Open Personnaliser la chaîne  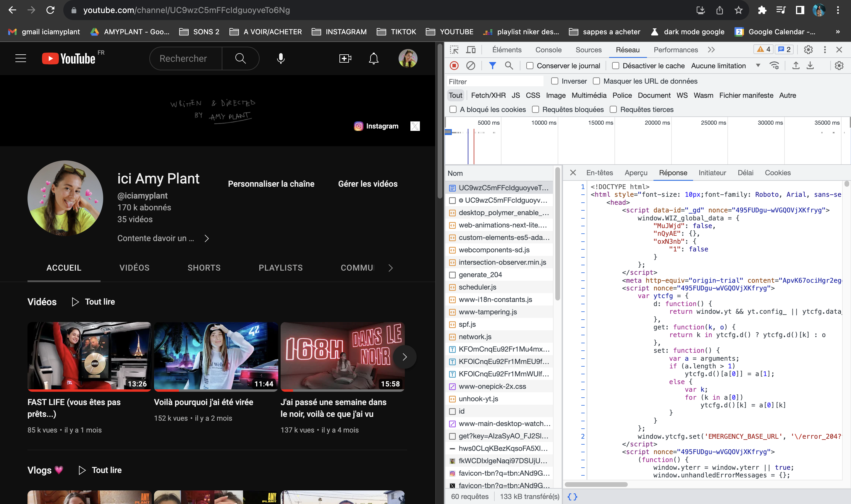coord(271,184)
